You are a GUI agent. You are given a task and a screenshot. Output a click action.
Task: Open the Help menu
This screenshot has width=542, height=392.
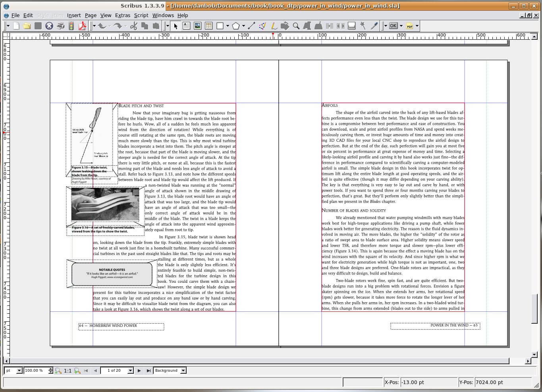pos(183,15)
